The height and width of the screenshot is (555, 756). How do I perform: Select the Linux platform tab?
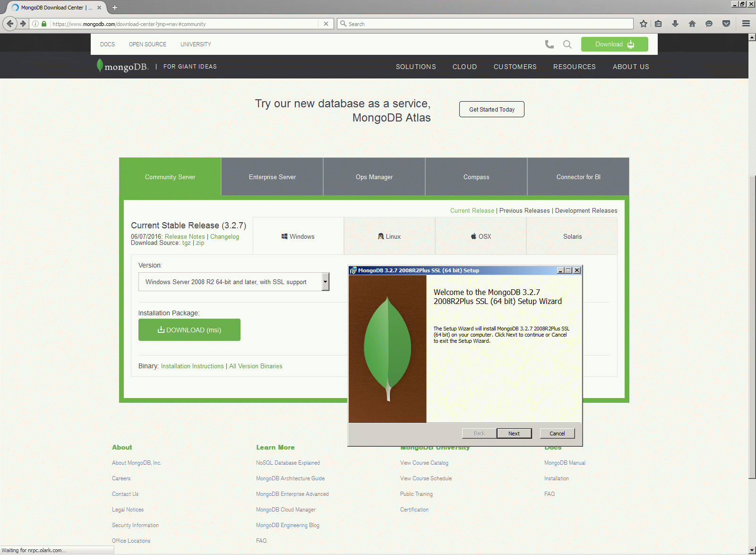coord(389,236)
